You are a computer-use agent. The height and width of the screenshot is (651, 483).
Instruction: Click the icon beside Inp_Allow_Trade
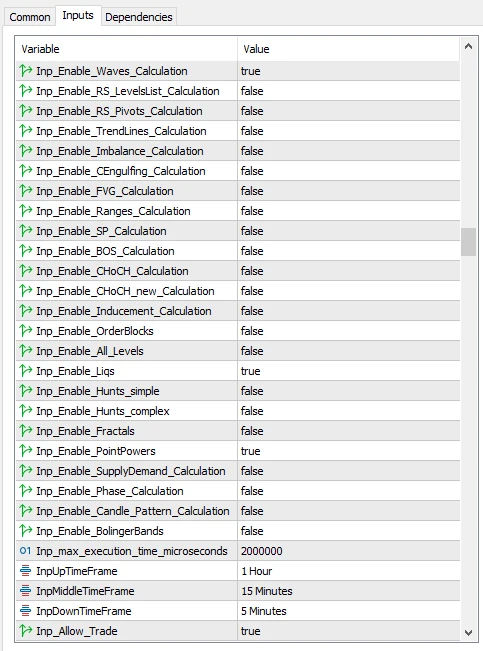(x=26, y=631)
